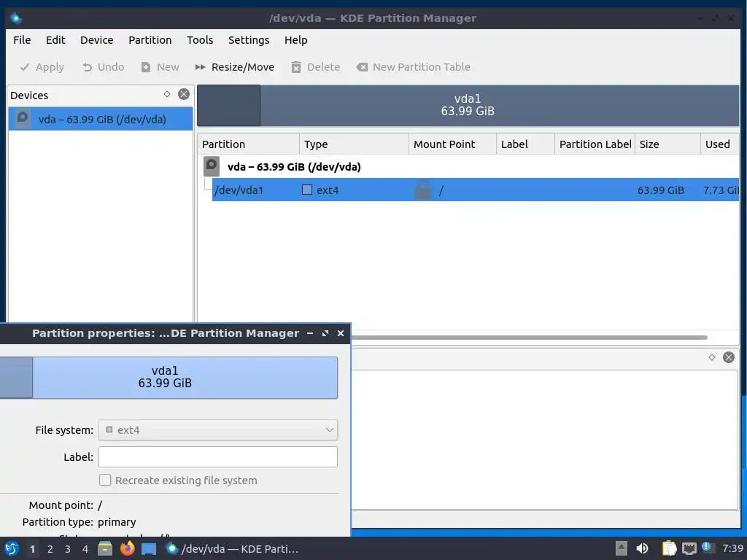Select vda device in Devices list

[x=101, y=119]
